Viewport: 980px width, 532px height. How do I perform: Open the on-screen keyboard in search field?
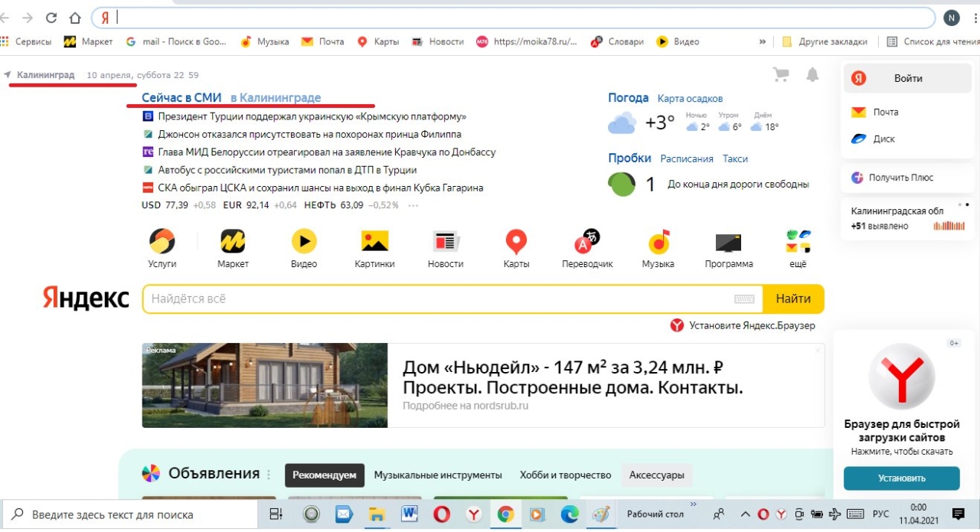pyautogui.click(x=744, y=299)
